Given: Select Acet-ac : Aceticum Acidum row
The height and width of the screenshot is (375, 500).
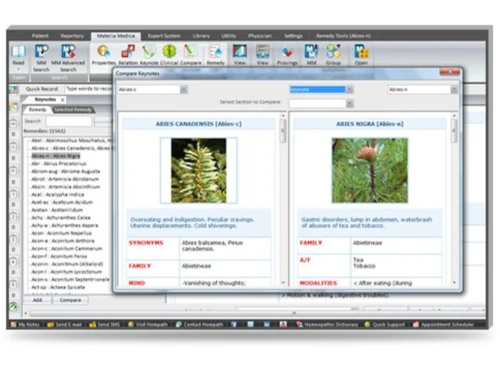Looking at the screenshot, I should (62, 202).
